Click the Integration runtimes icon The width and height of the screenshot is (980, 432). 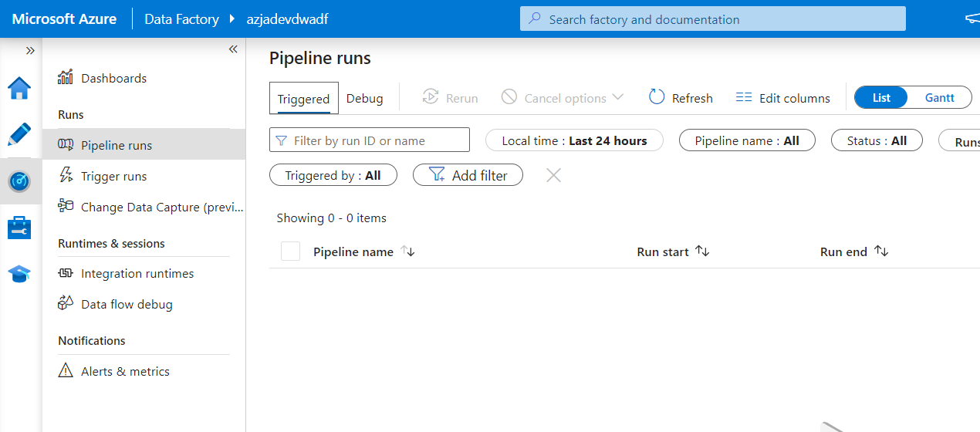click(66, 273)
